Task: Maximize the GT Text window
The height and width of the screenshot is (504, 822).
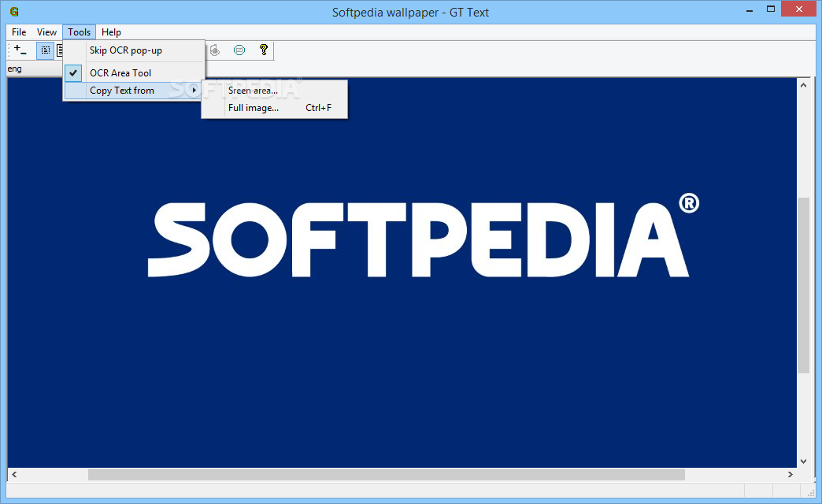Action: coord(771,9)
